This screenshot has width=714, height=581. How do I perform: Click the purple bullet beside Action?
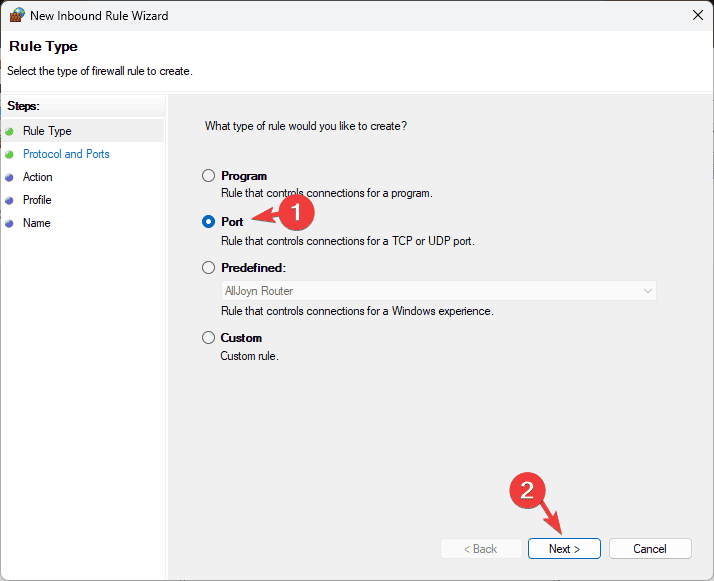pyautogui.click(x=9, y=178)
